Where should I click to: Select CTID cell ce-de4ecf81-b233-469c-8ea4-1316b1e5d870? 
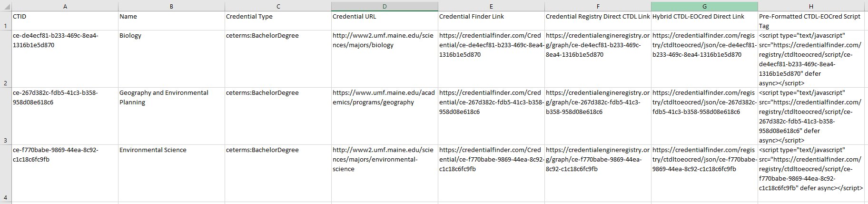point(65,59)
